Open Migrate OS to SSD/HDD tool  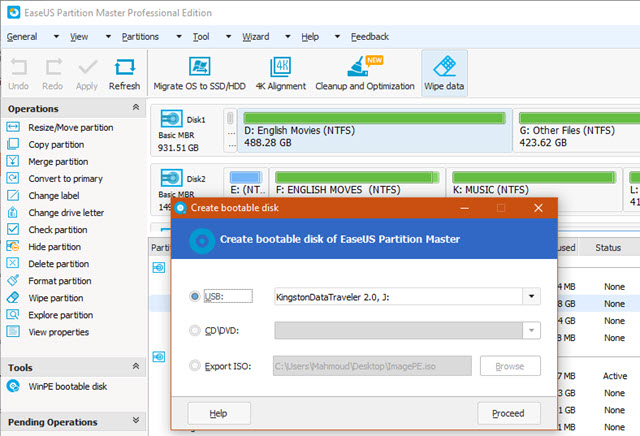tap(200, 73)
